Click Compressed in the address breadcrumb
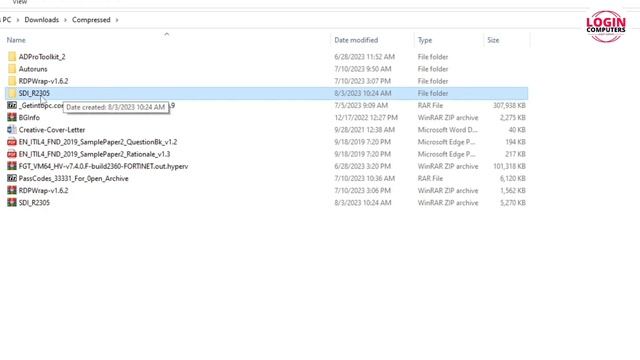 [x=91, y=20]
